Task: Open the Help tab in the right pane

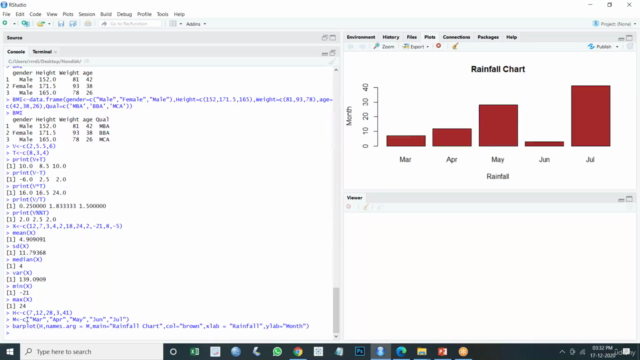Action: 511,37
